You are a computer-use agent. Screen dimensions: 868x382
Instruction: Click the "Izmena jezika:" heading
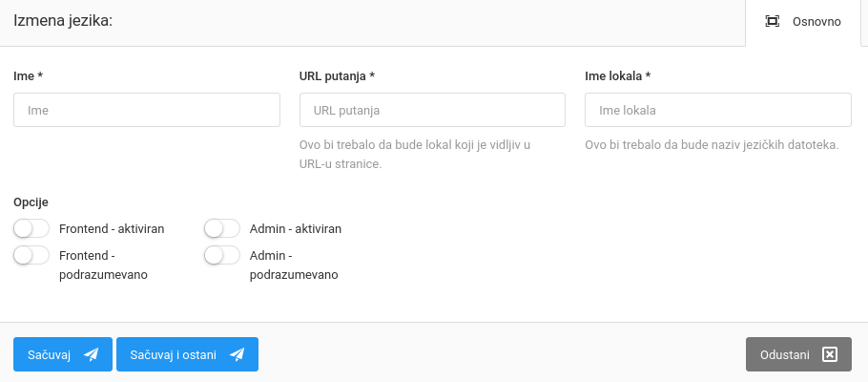(63, 20)
